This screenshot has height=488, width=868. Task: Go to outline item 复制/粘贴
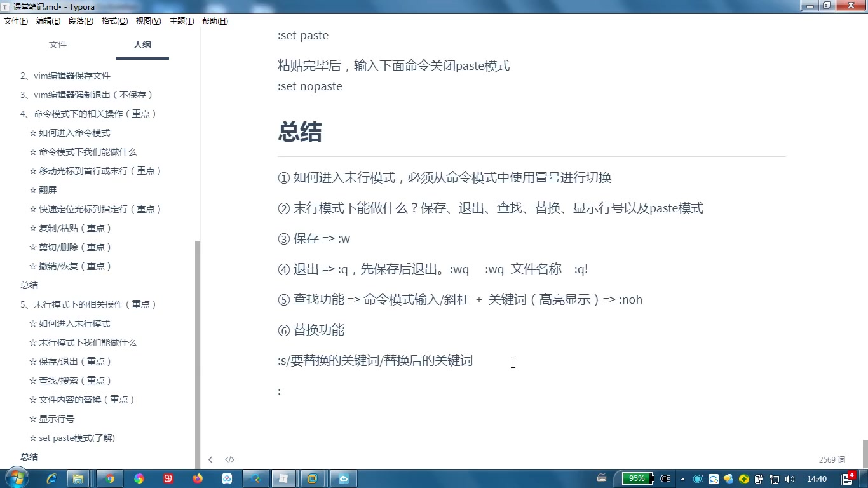71,228
